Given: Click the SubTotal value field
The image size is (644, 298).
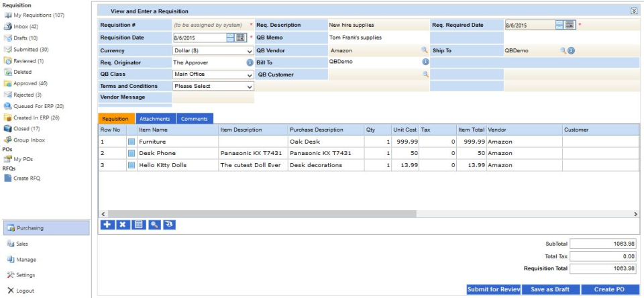Looking at the screenshot, I should (x=604, y=244).
